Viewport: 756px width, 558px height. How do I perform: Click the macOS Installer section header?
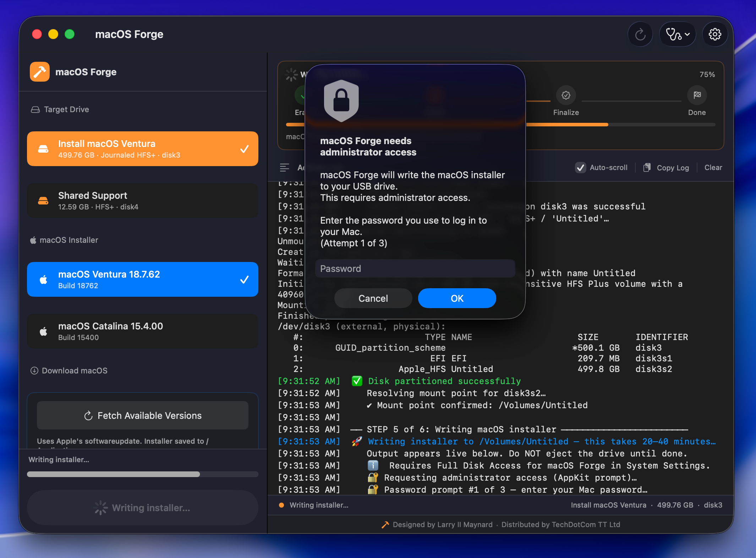pyautogui.click(x=65, y=240)
